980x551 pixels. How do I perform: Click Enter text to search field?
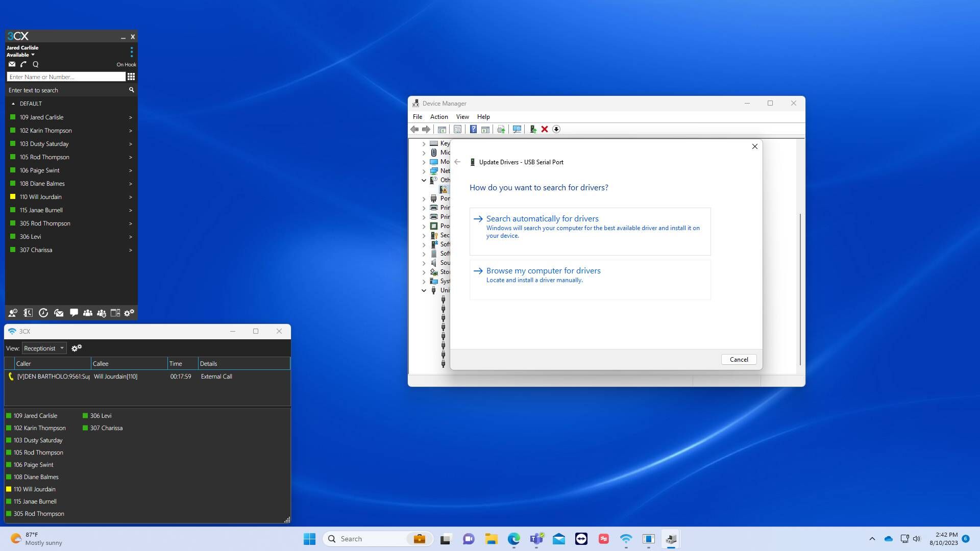click(x=67, y=90)
